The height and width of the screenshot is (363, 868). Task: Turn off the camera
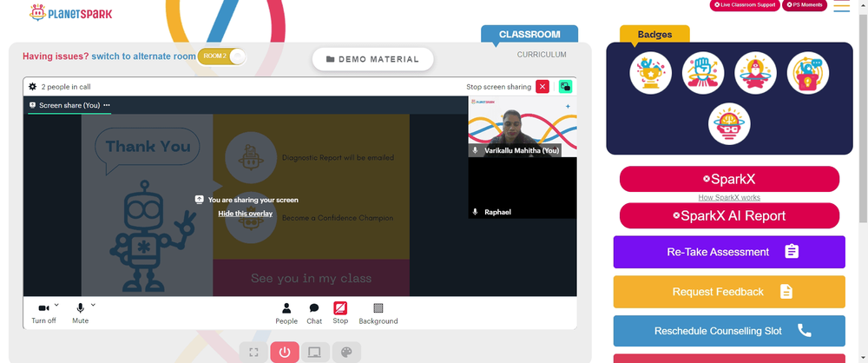[43, 313]
